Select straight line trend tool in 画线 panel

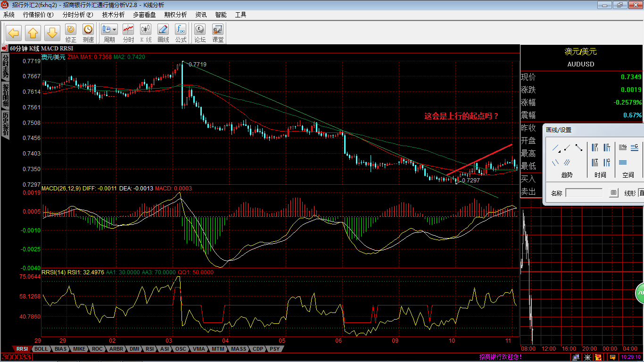556,148
